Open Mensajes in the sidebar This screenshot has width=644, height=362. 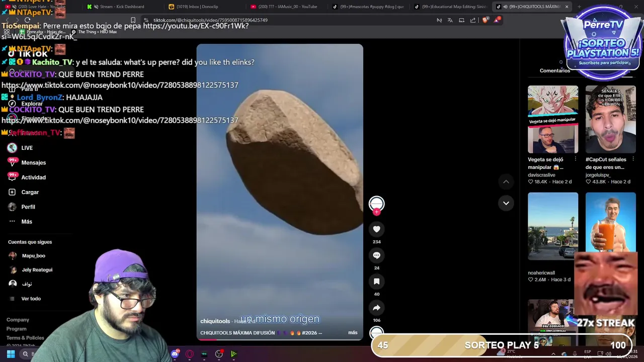click(27, 162)
